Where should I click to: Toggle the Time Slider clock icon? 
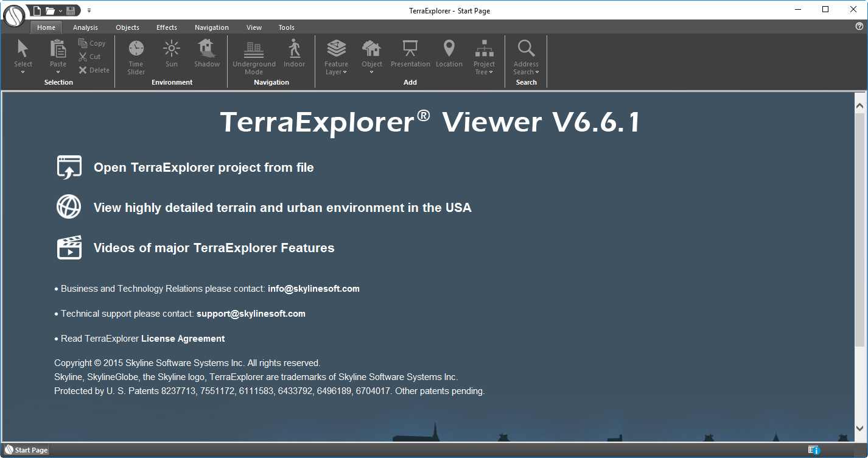point(136,49)
